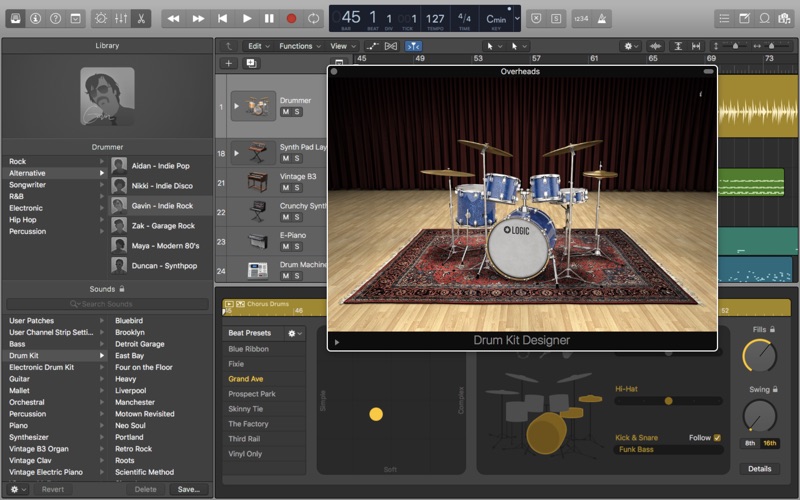Click the Search Sounds field
The height and width of the screenshot is (500, 800).
point(107,304)
